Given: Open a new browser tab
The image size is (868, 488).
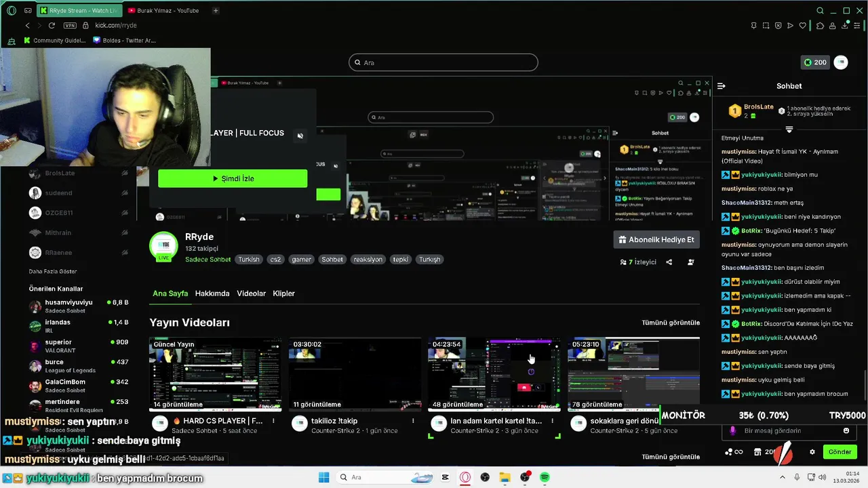Looking at the screenshot, I should tap(216, 11).
